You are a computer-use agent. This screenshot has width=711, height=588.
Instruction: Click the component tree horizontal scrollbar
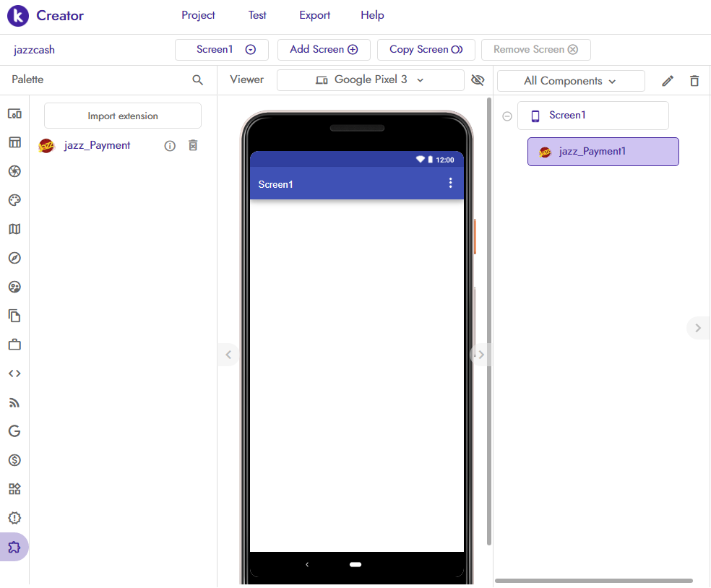tap(593, 581)
